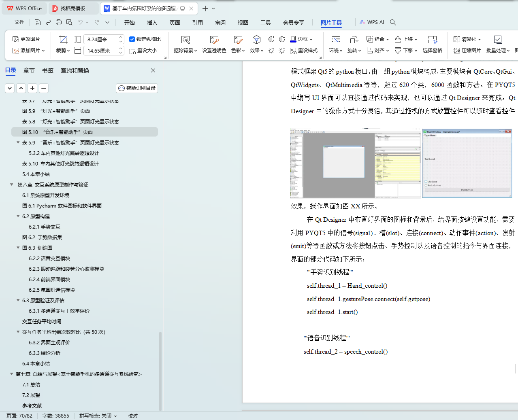This screenshot has height=420, width=518.
Task: Open Bring Forward (上移) dropdown
Action: point(406,39)
